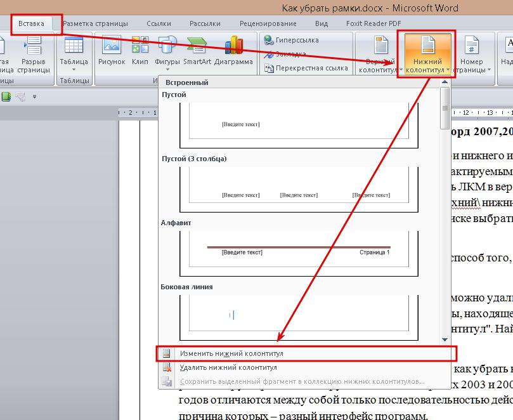Open Верхний колонтитул header menu
Viewport: 513px width, 420px height.
click(380, 55)
